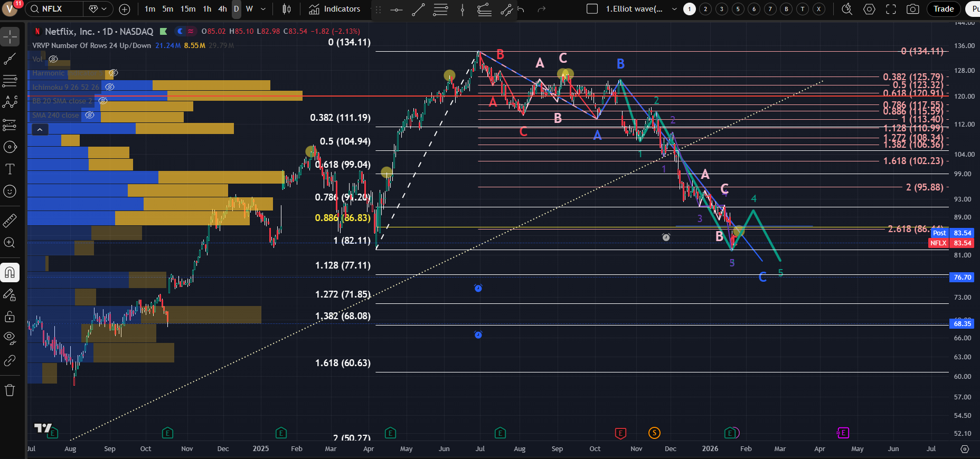Open the Elliot wave layout dropdown
The image size is (980, 459).
point(674,9)
